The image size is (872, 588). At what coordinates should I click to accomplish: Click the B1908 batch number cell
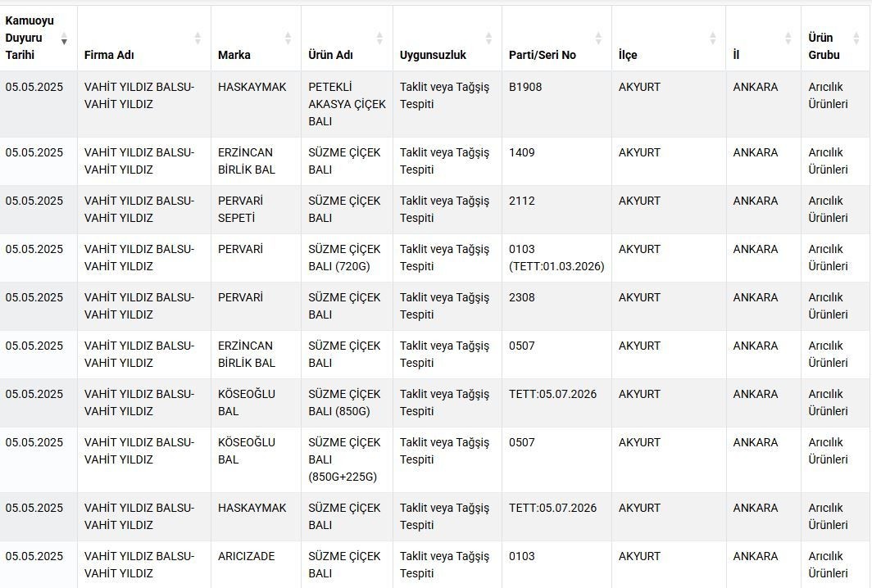click(556, 104)
